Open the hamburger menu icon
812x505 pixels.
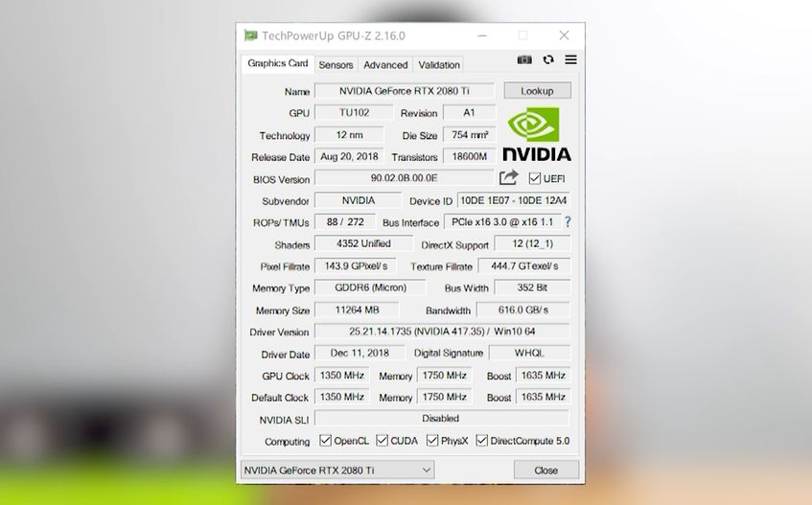point(570,60)
